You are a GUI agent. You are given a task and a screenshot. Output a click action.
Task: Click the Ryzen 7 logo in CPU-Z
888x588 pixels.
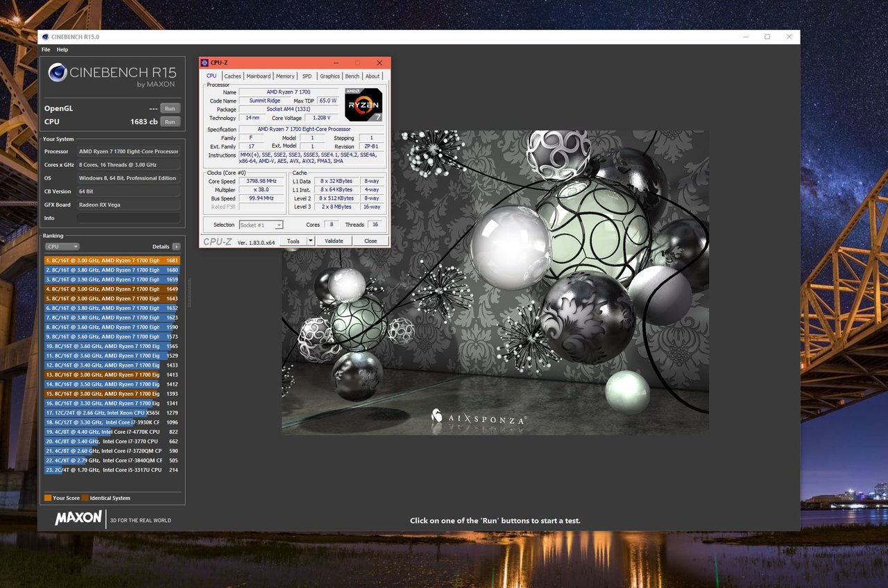[x=363, y=105]
